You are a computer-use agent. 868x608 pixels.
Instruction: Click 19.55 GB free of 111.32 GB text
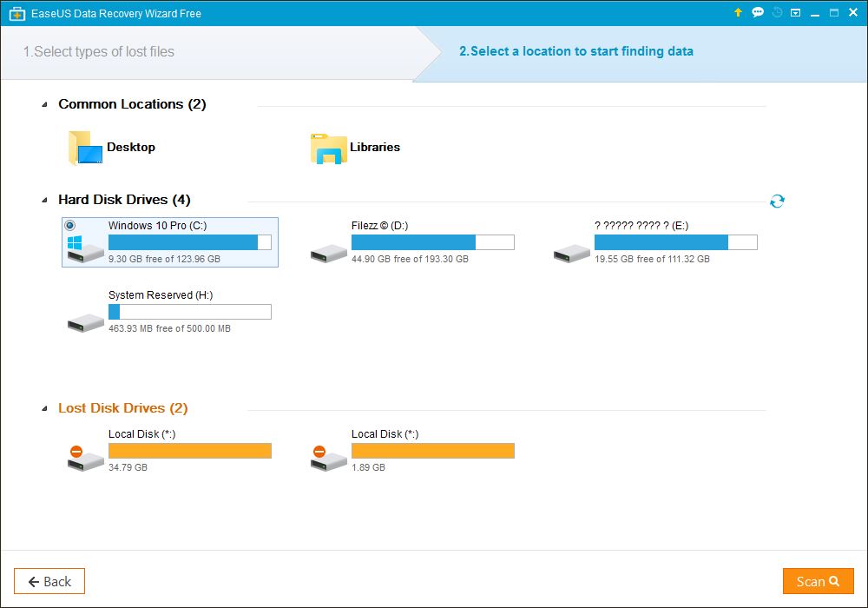click(652, 259)
